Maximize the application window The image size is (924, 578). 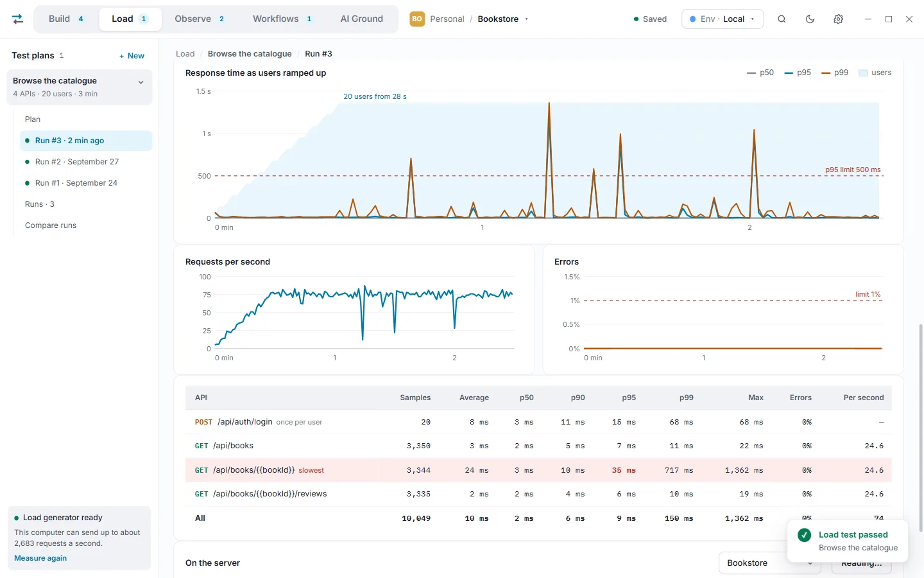click(x=889, y=19)
